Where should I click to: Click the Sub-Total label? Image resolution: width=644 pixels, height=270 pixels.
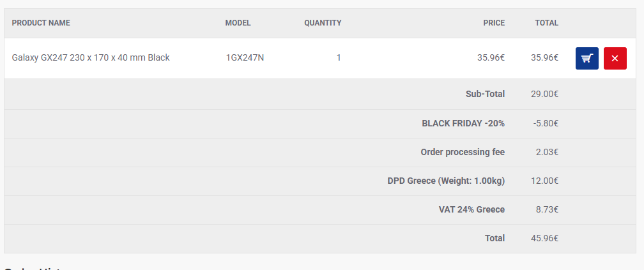pos(485,94)
